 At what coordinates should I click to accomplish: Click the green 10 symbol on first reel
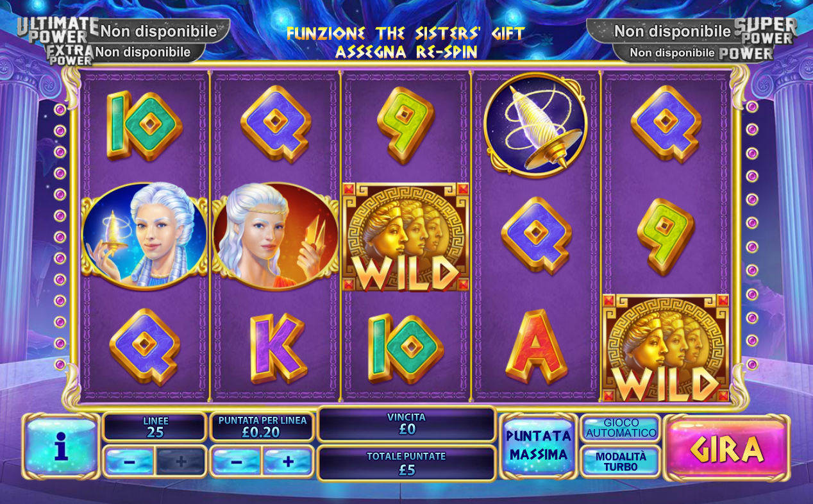pos(144,125)
